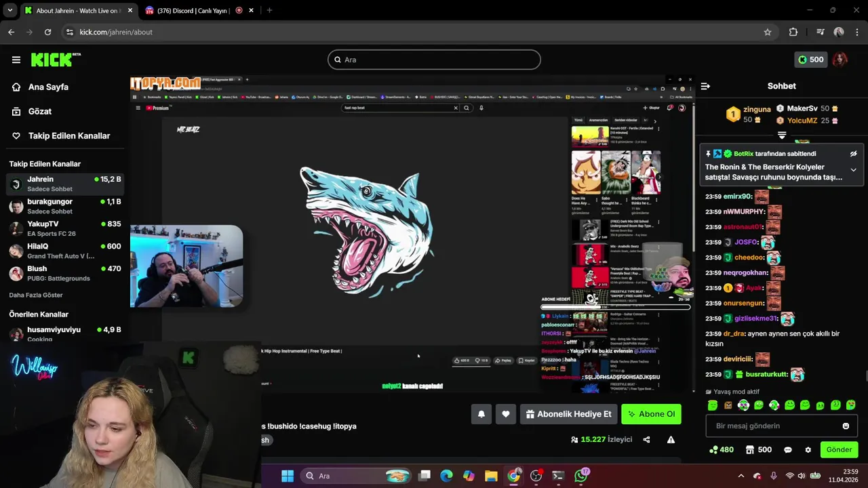Click MakerSv in gift leaderboard
Viewport: 868px width, 488px height.
point(802,108)
